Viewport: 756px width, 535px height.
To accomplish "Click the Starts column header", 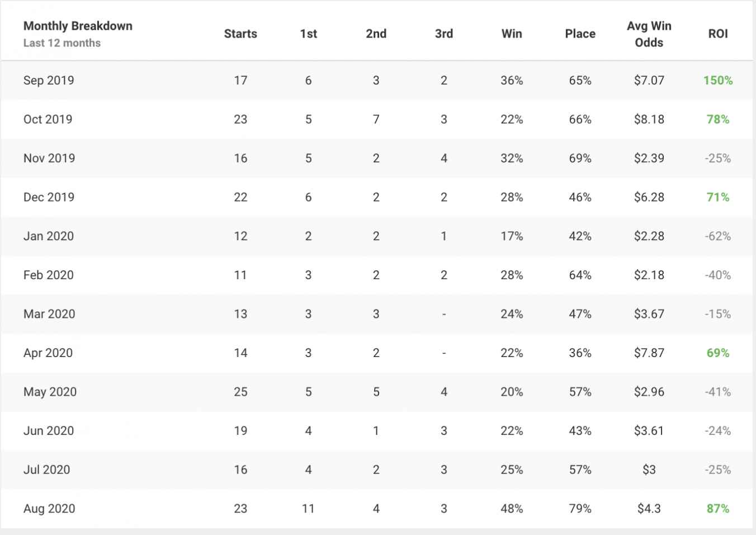I will coord(240,34).
